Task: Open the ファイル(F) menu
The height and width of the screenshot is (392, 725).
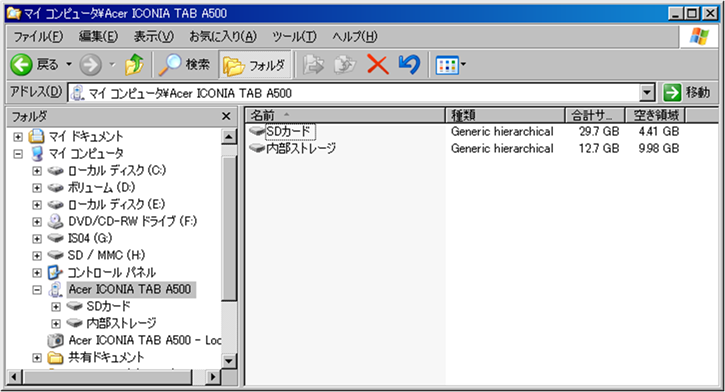Action: point(38,37)
